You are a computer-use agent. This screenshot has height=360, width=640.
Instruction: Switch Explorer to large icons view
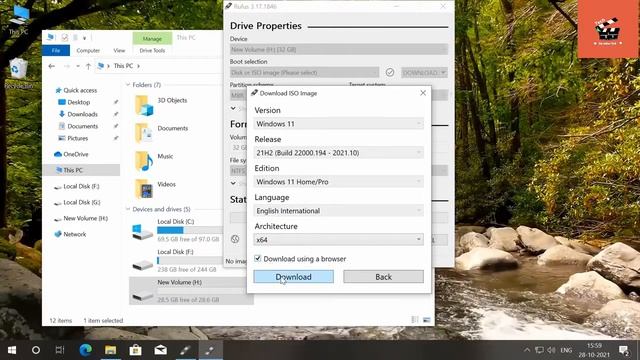[x=427, y=320]
